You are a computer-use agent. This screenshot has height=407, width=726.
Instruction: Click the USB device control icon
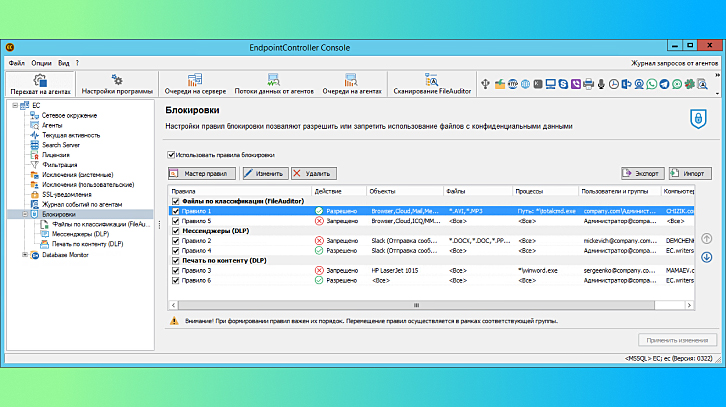tap(485, 84)
